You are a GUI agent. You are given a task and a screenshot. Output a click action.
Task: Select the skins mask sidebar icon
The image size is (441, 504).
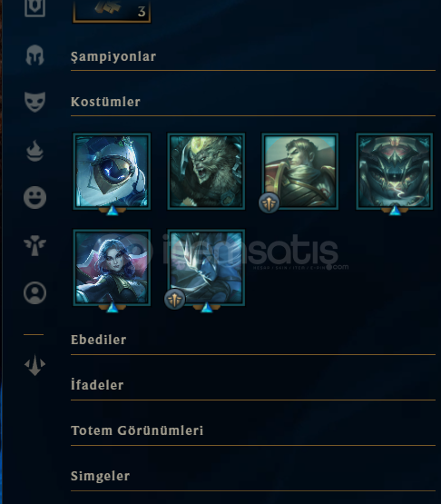(x=34, y=102)
